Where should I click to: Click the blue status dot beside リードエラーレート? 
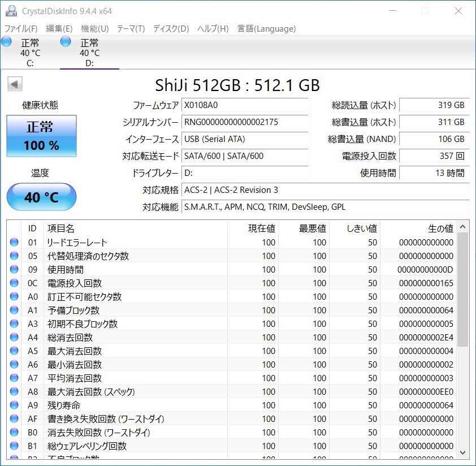[x=14, y=242]
